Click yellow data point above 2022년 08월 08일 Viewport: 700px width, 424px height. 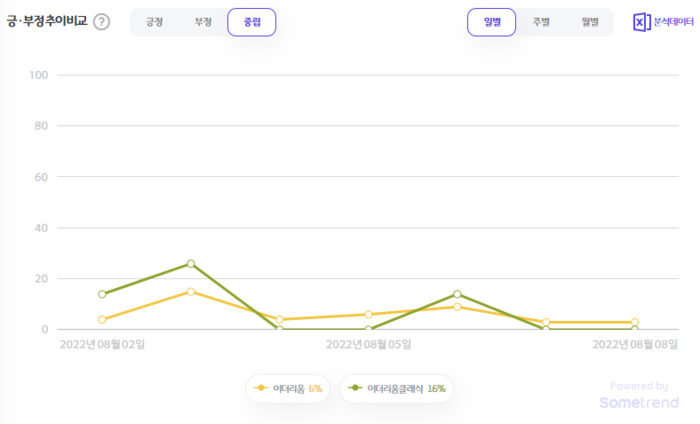tap(634, 322)
